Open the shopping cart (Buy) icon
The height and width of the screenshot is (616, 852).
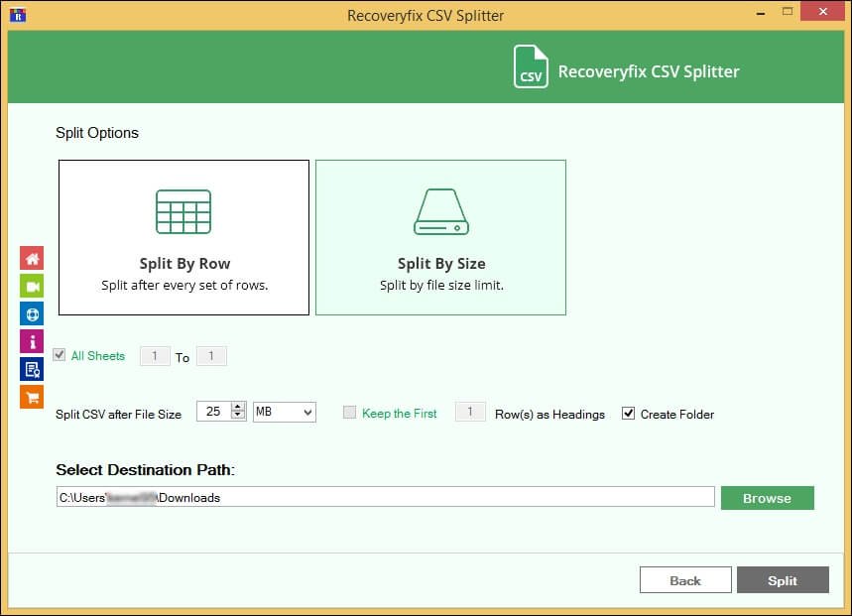[x=32, y=397]
